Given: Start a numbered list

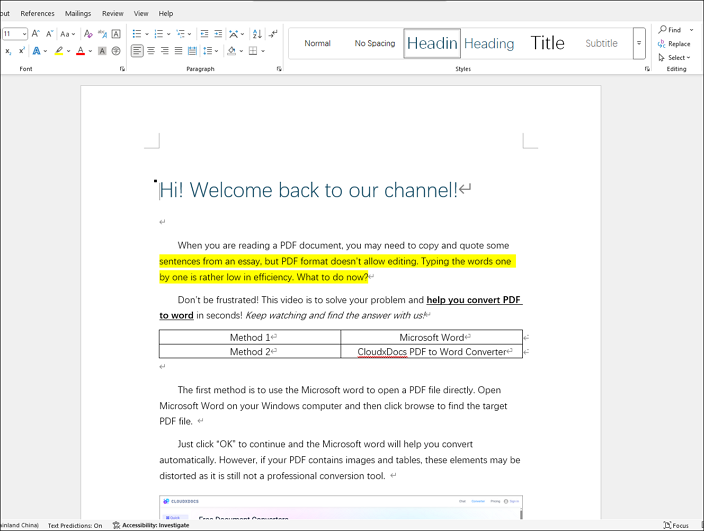Looking at the screenshot, I should click(158, 34).
